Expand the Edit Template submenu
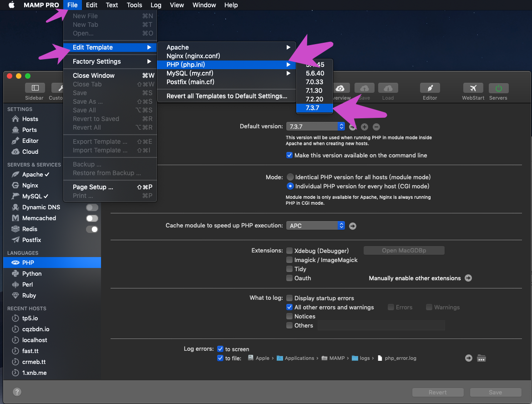Image resolution: width=532 pixels, height=404 pixels. pyautogui.click(x=110, y=47)
